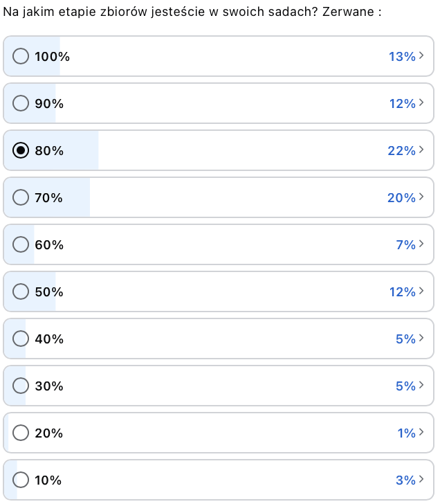Screen dimensions: 440x504
Task: View the 7% result for 60%
Action: tap(405, 244)
